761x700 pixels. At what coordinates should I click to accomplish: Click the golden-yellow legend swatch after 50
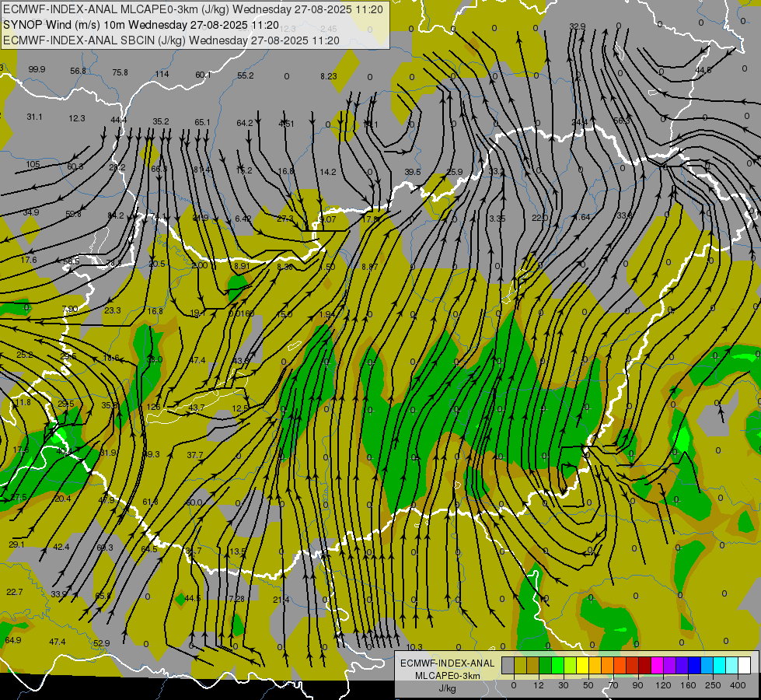coord(595,665)
